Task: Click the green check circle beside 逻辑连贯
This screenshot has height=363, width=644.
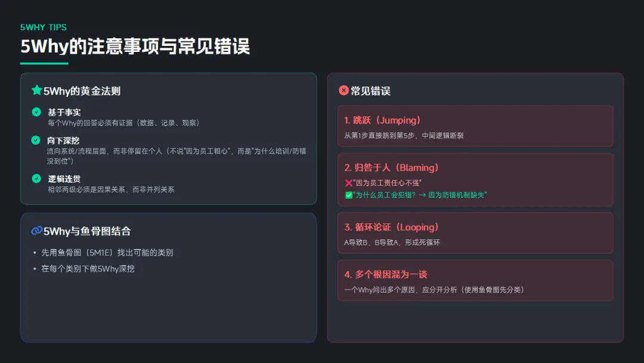Action: click(36, 179)
